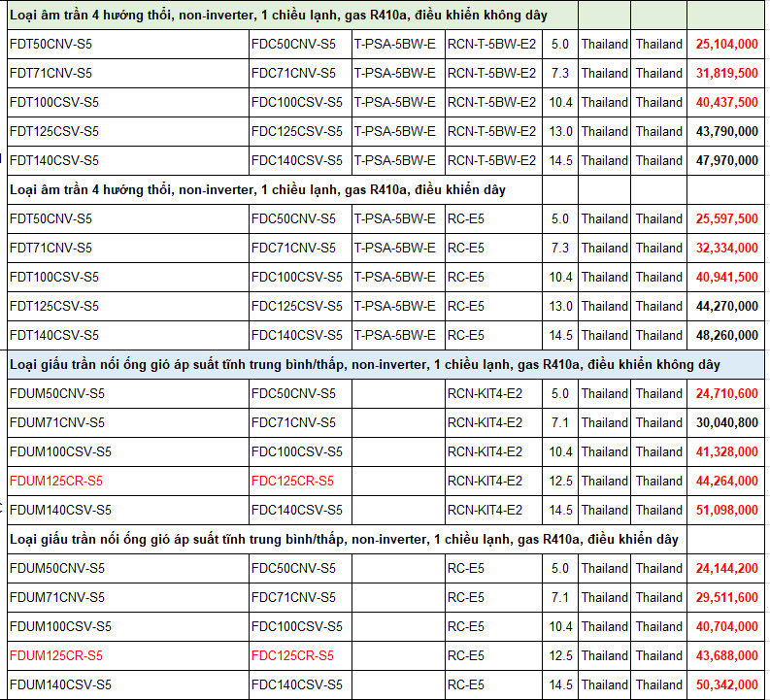Image resolution: width=770 pixels, height=700 pixels.
Task: Select the red FDUM125CR-S5 in the 44,264,000 row
Action: pyautogui.click(x=55, y=482)
